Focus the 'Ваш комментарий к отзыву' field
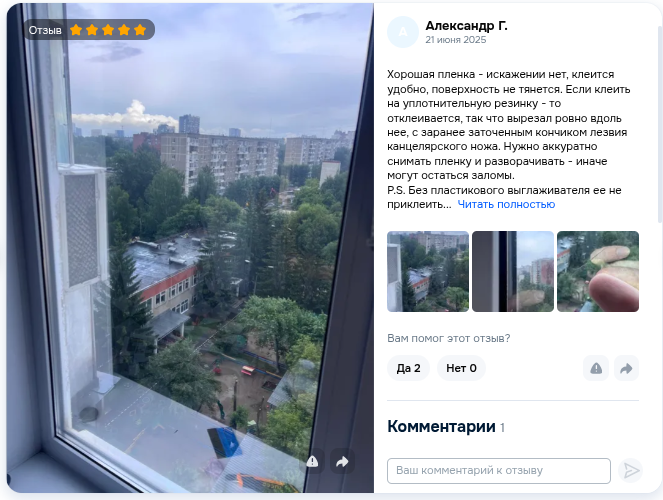The width and height of the screenshot is (663, 500). click(x=499, y=470)
